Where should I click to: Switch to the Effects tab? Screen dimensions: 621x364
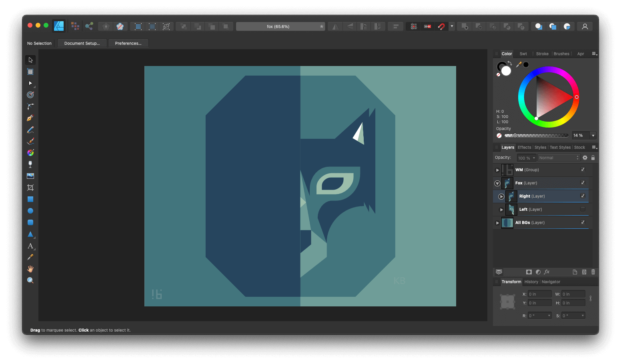pos(524,147)
